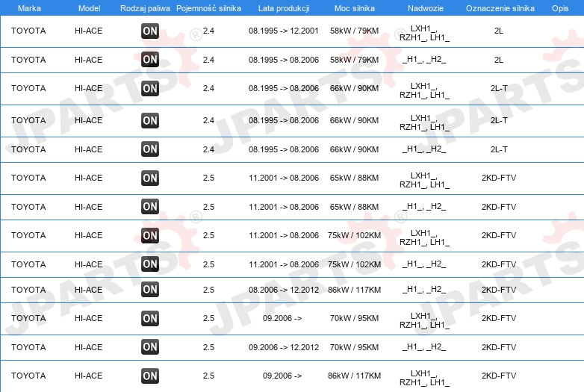Click ON diesel icon in the 08.1995 -> 12.2001 row
Screen dimensions: 584x392
(150, 31)
